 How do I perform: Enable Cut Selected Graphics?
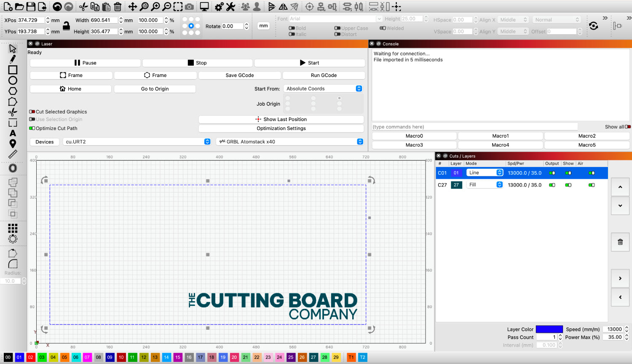32,112
